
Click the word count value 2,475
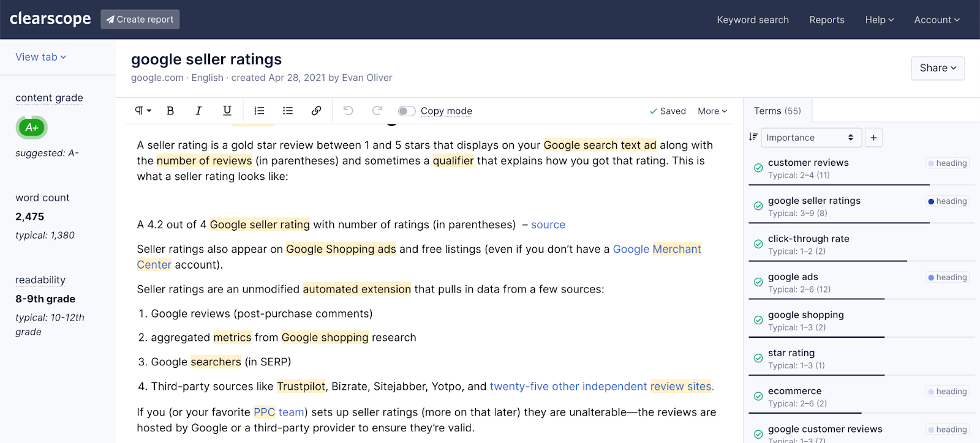click(x=30, y=217)
